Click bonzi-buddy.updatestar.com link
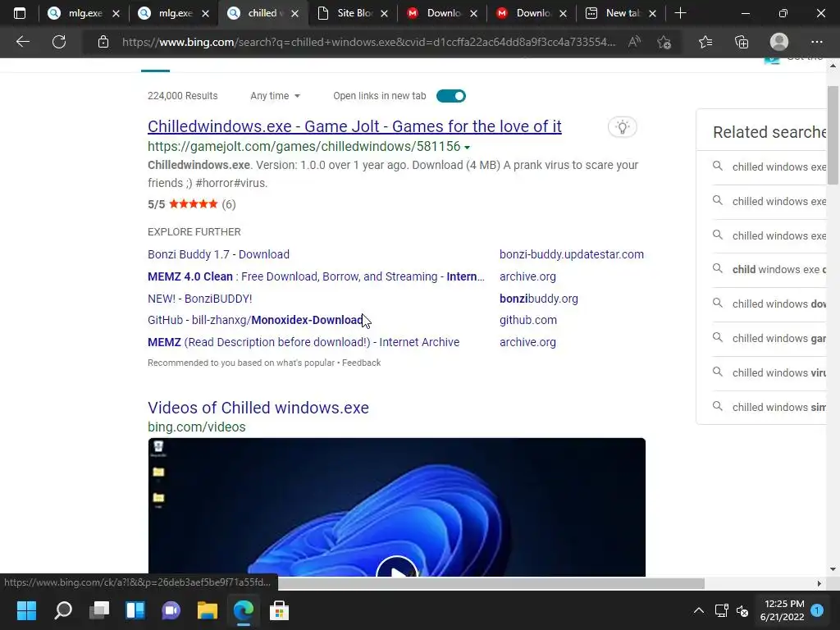840x630 pixels. [572, 254]
